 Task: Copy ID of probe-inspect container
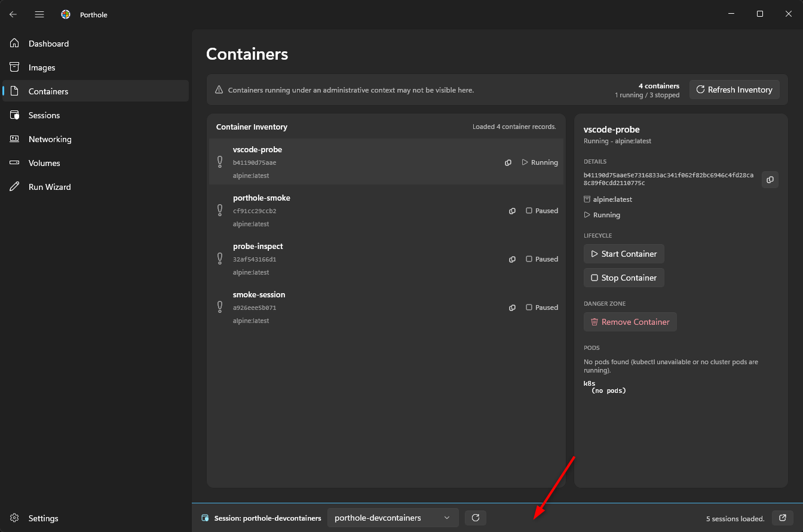pos(512,259)
